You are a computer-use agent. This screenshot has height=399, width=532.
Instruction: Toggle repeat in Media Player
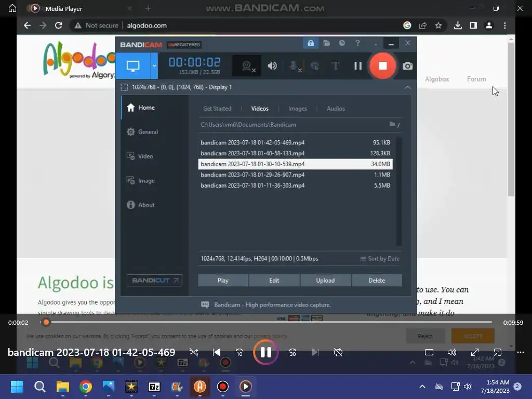click(338, 353)
